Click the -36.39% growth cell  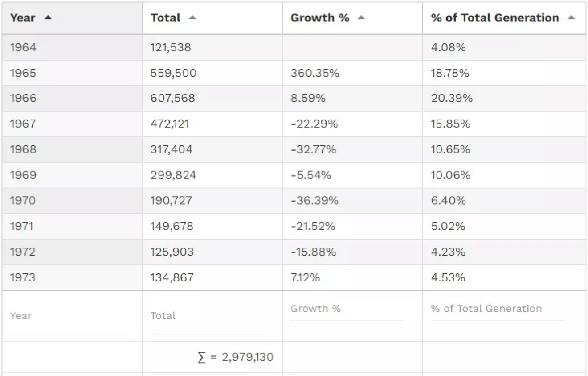314,201
